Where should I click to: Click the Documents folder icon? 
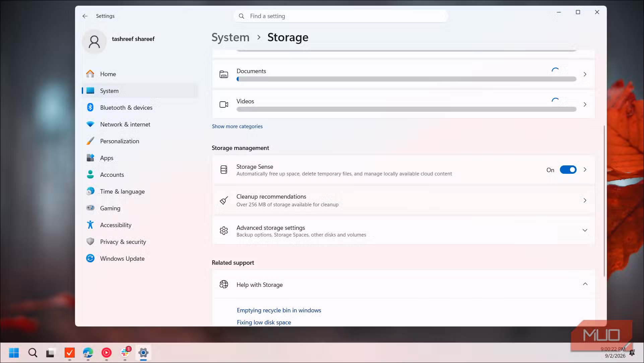[x=224, y=74]
